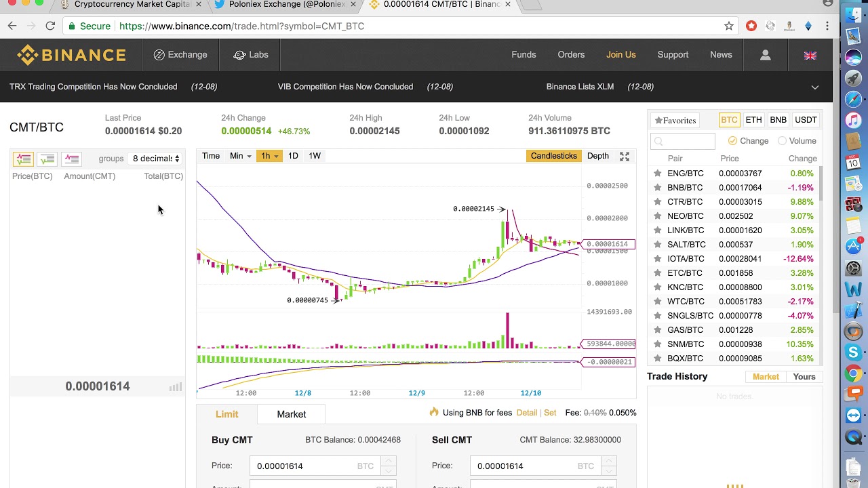Image resolution: width=868 pixels, height=488 pixels.
Task: Click the Binance logo
Action: [x=71, y=55]
